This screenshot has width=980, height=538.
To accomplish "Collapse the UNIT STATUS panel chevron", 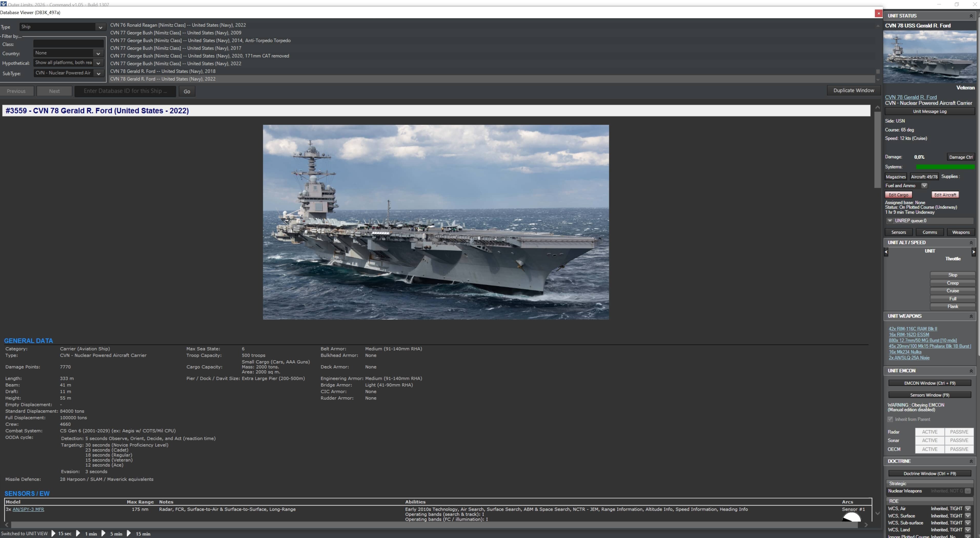I will [971, 16].
